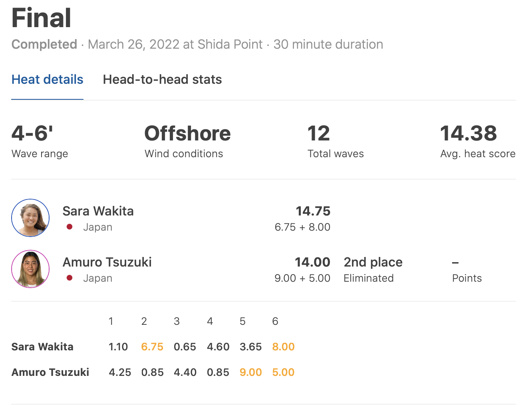Click the 4-6' wave range stat

point(32,133)
